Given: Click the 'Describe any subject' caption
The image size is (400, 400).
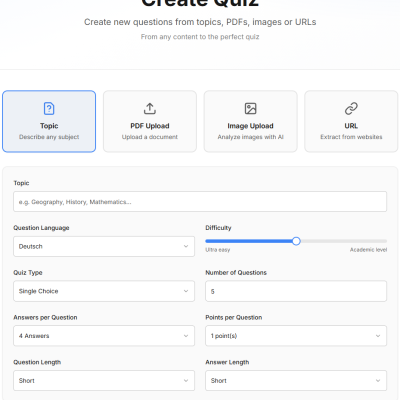Looking at the screenshot, I should [49, 137].
